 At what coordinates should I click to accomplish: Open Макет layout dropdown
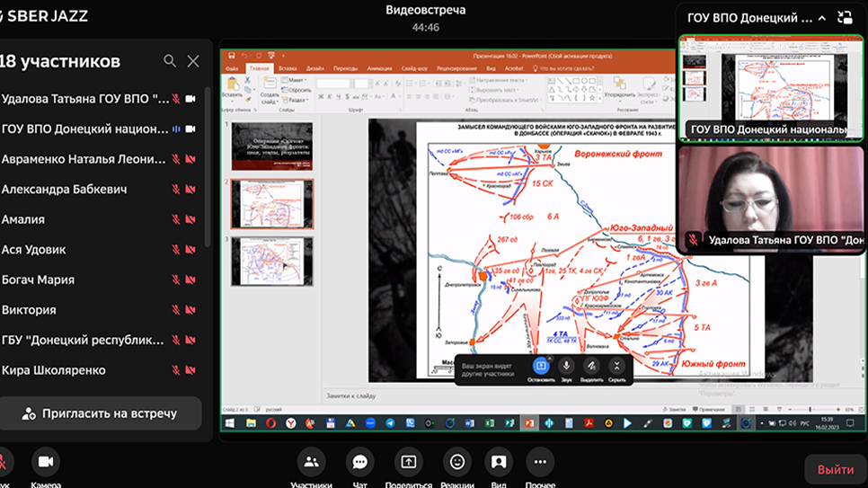[x=294, y=80]
